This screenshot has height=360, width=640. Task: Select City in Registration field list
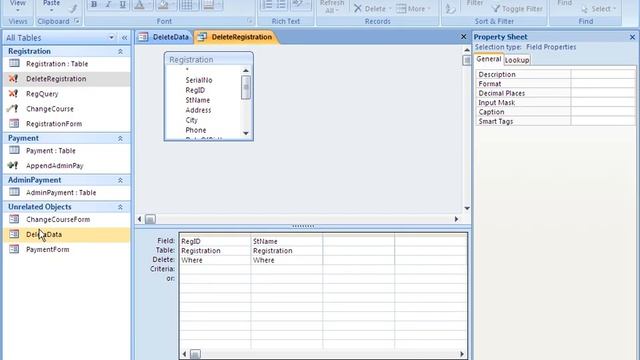[191, 120]
